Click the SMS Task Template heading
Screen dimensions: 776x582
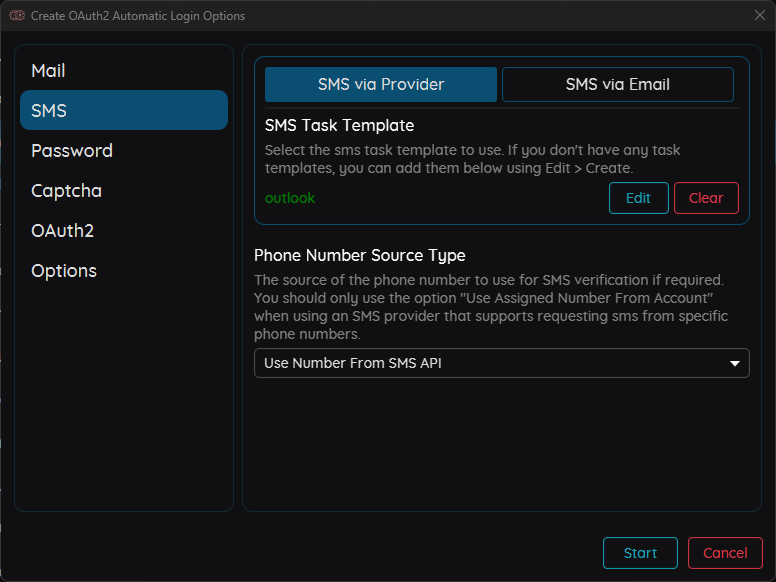[339, 126]
